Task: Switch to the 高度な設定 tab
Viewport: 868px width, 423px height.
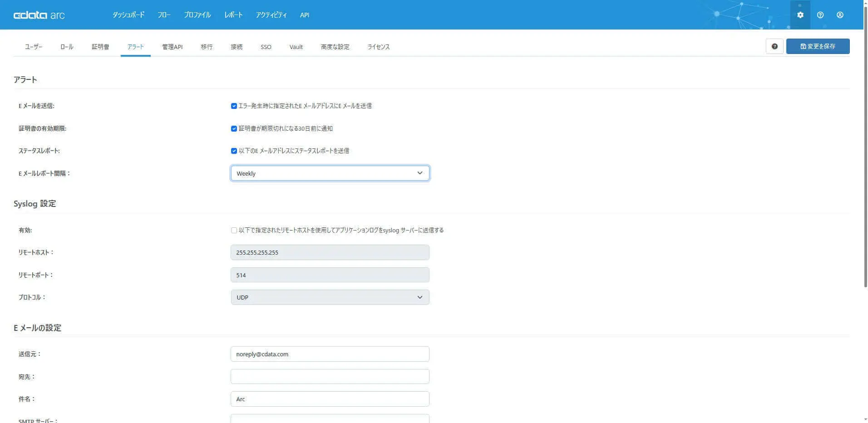Action: pos(335,47)
